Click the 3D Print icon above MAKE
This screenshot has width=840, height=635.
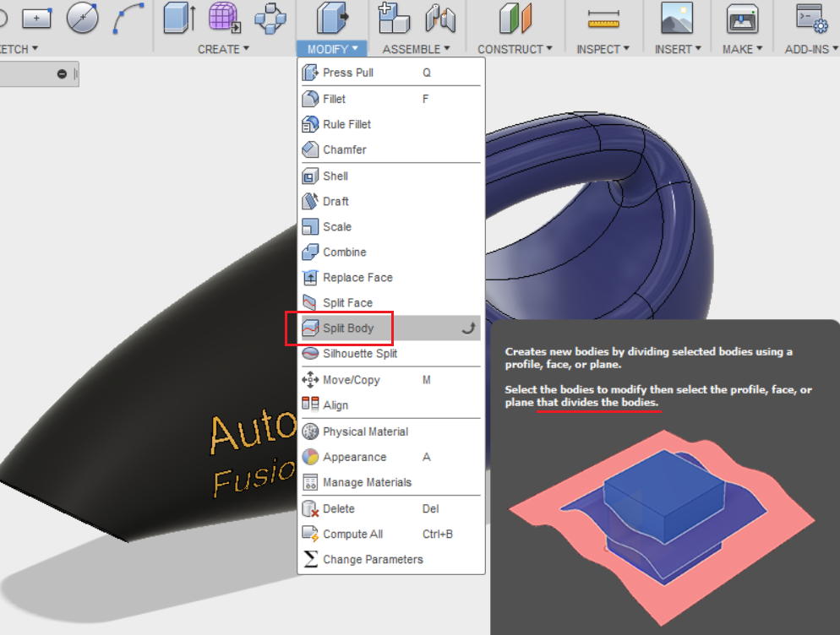coord(742,19)
